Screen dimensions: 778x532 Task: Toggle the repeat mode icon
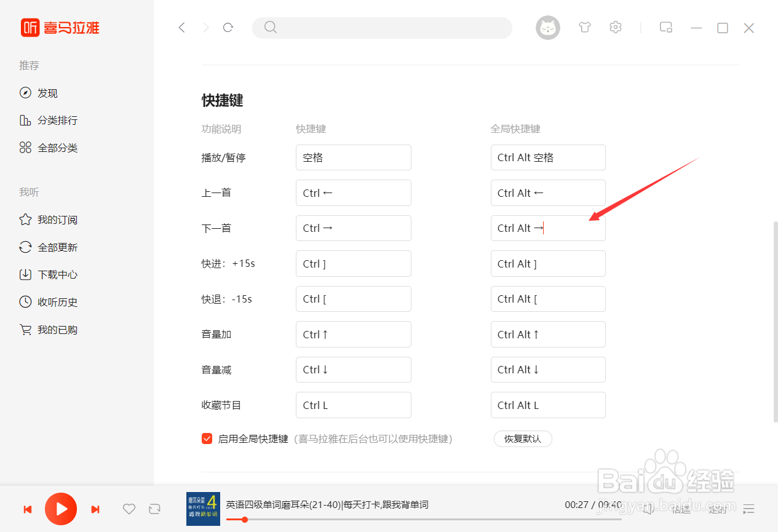[x=154, y=509]
